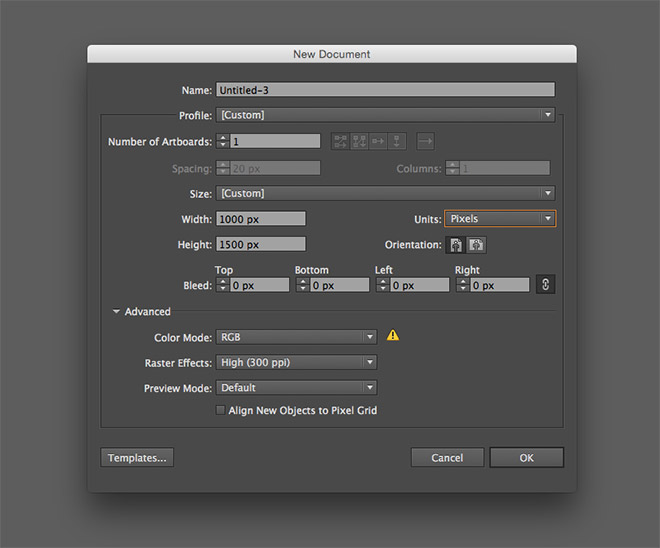Image resolution: width=660 pixels, height=548 pixels.
Task: Click the Left bleed value field
Action: tap(420, 285)
